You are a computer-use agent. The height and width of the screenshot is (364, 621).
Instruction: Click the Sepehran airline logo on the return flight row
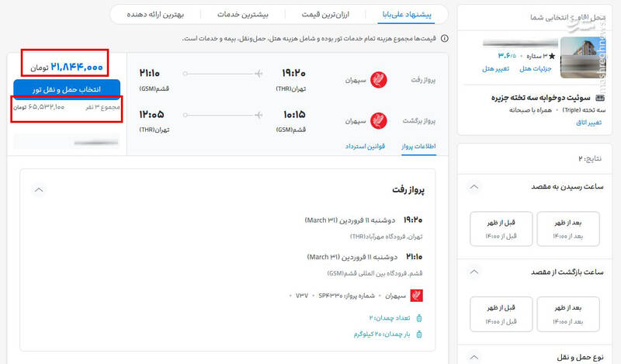tap(380, 121)
